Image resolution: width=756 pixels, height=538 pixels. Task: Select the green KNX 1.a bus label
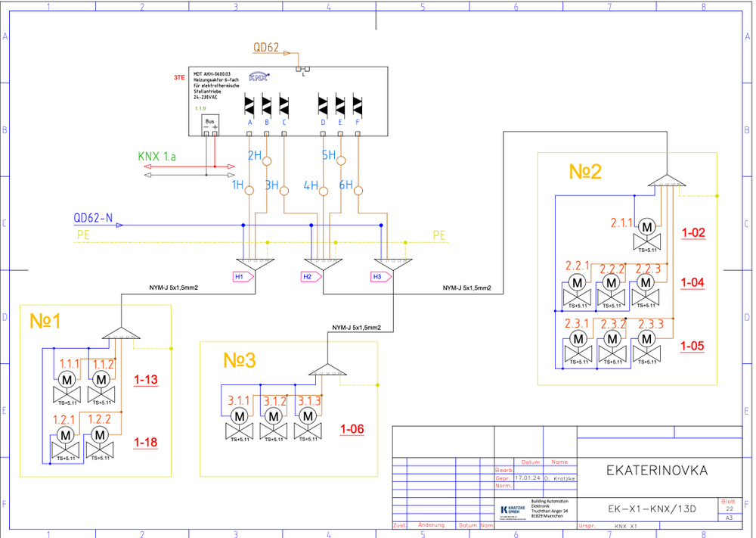[x=156, y=157]
